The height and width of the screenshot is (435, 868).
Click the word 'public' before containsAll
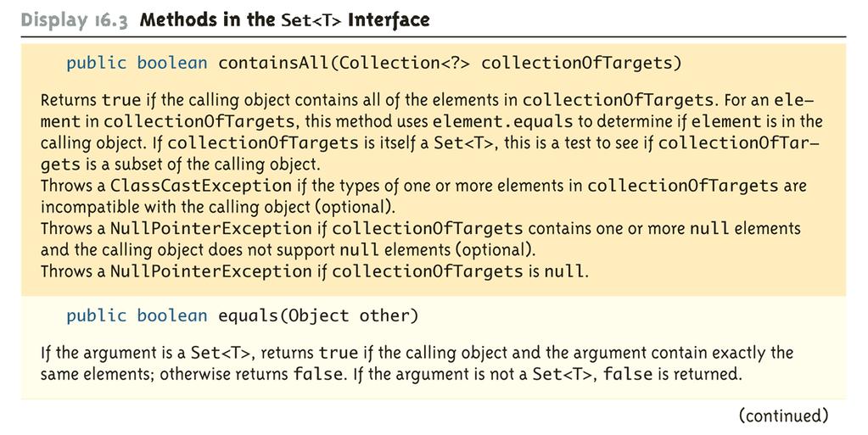tap(97, 63)
